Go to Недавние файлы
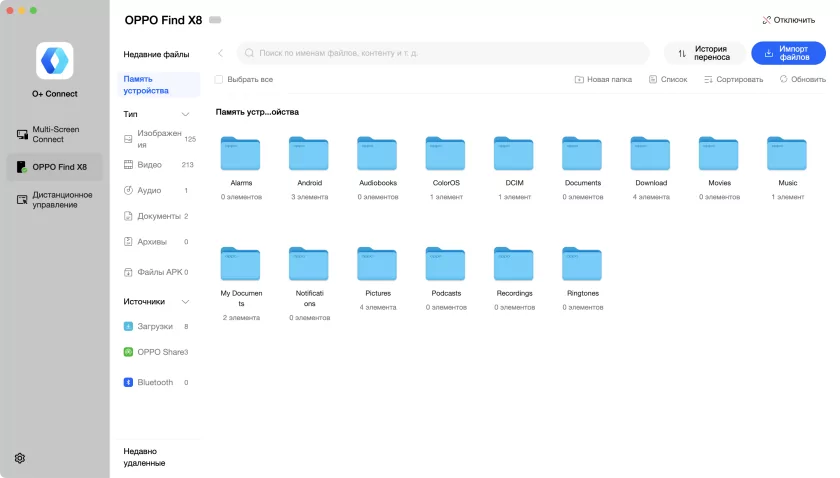This screenshot has height=478, width=840. [156, 54]
